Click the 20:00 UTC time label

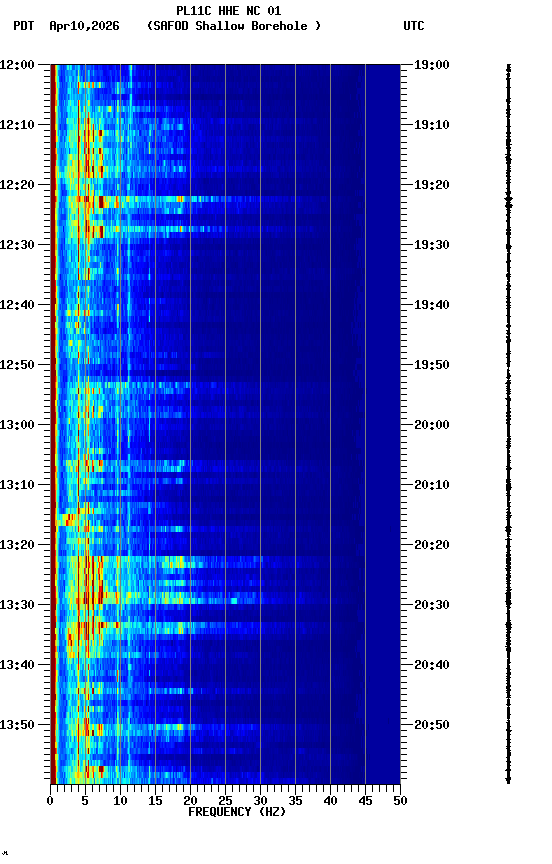click(x=432, y=425)
